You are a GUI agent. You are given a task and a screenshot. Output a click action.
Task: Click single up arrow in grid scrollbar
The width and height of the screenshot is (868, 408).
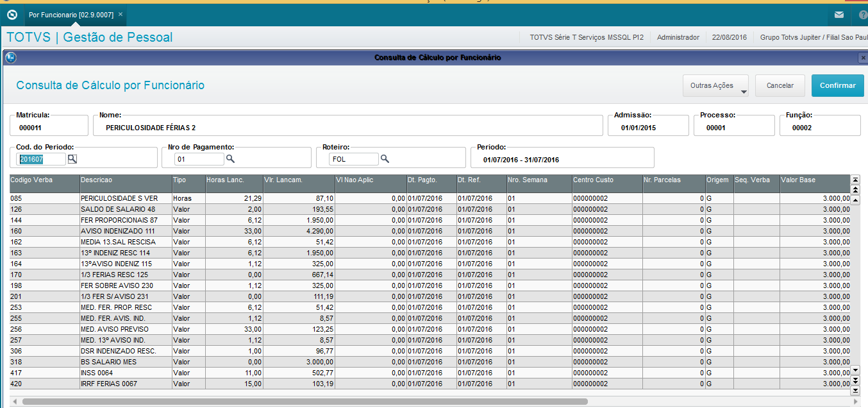point(855,200)
